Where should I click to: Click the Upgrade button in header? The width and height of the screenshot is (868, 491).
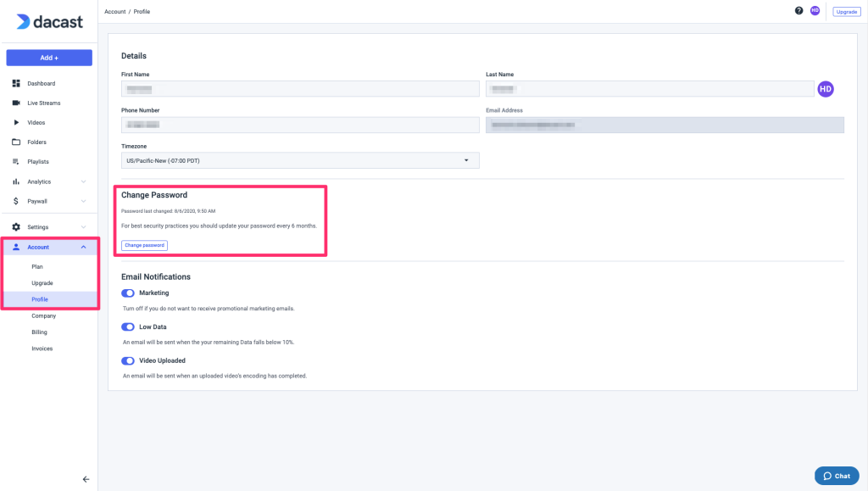tap(846, 11)
